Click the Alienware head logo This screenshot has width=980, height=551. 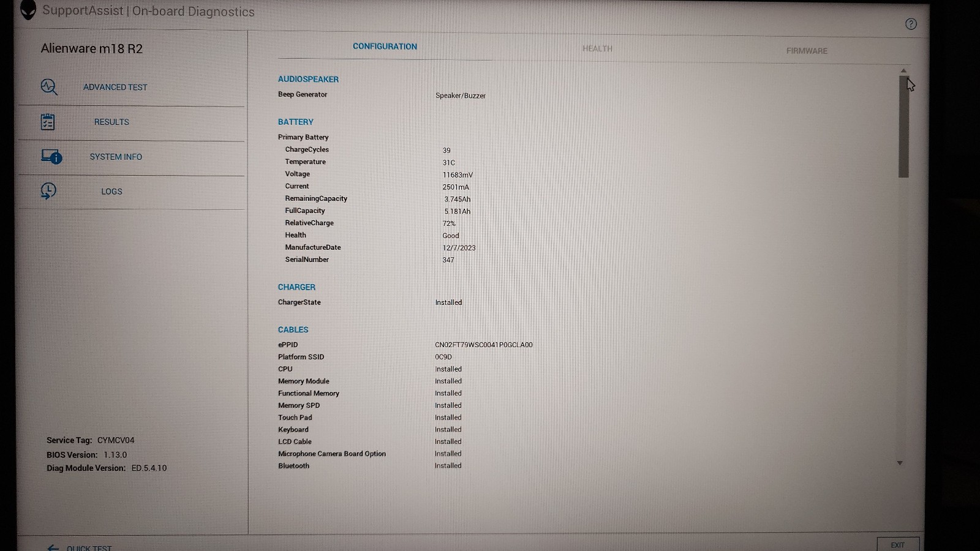coord(28,10)
